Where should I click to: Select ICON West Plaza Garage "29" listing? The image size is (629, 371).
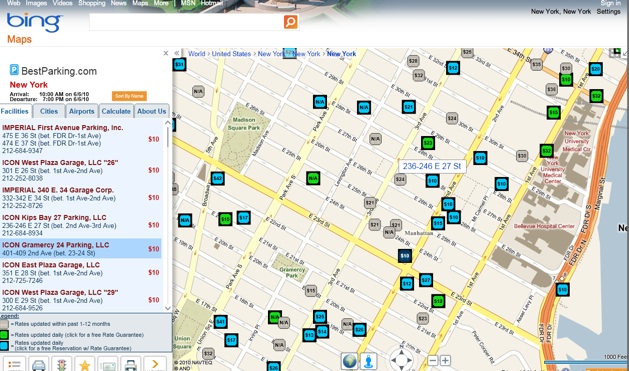coord(81,300)
